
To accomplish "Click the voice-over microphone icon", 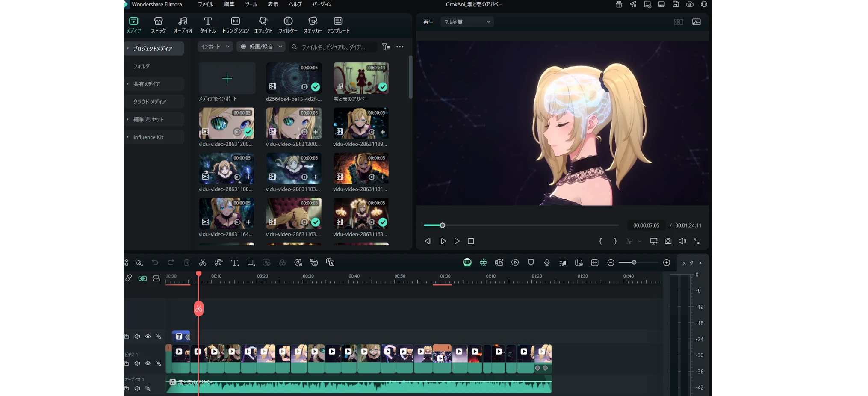I will 547,263.
